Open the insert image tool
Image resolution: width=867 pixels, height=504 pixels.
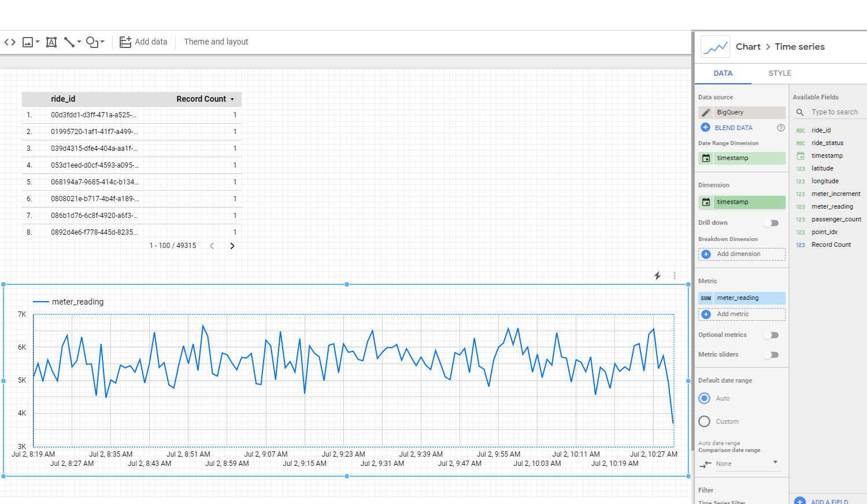point(27,42)
